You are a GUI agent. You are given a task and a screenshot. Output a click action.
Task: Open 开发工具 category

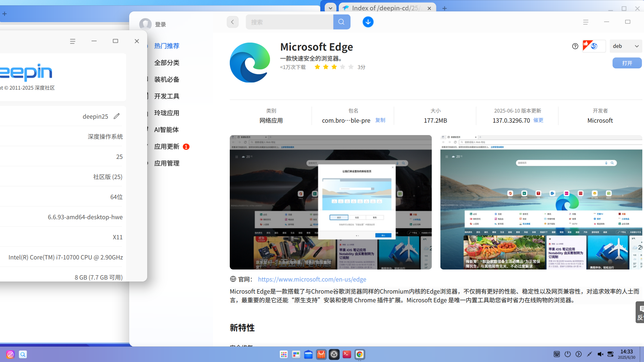click(167, 96)
